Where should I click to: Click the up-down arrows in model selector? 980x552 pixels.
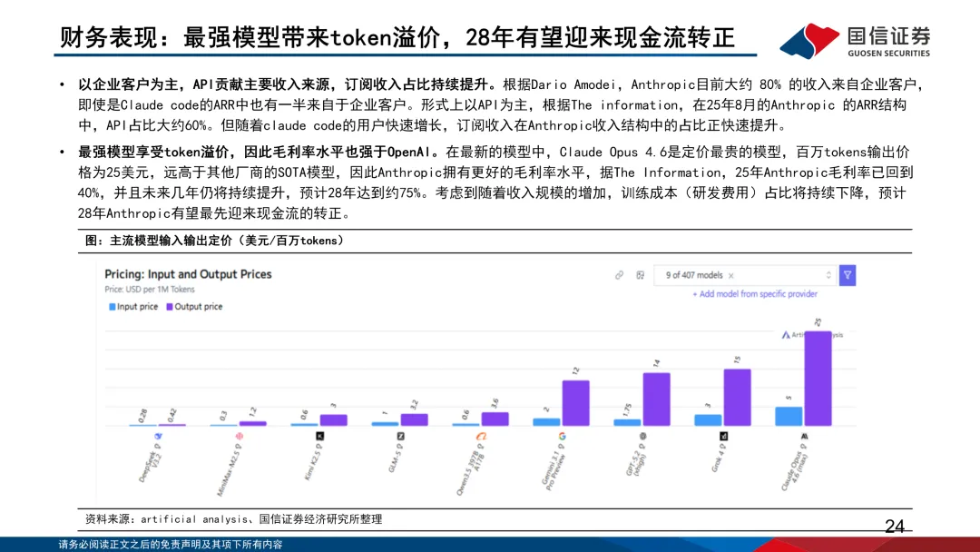click(x=828, y=275)
